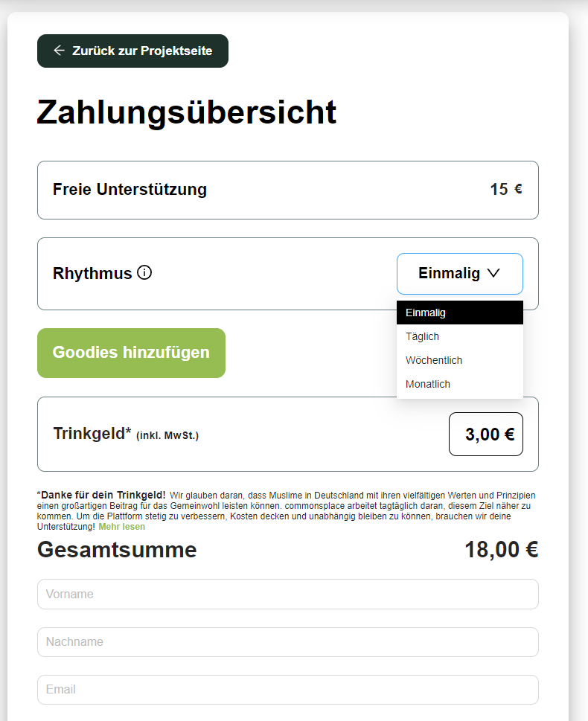Select Monatlich payment rhythm

pyautogui.click(x=460, y=385)
